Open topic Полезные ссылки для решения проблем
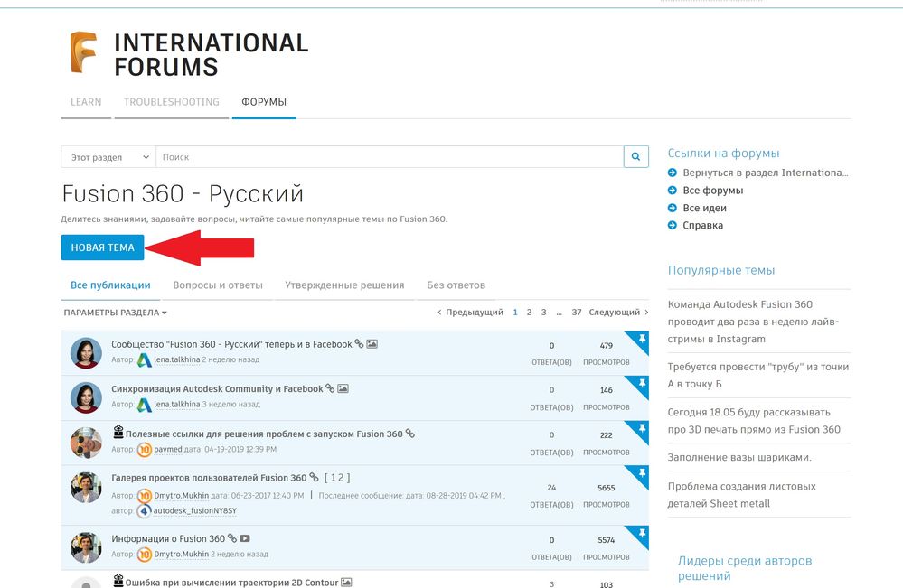Viewport: 903px width, 588px height. [x=264, y=434]
